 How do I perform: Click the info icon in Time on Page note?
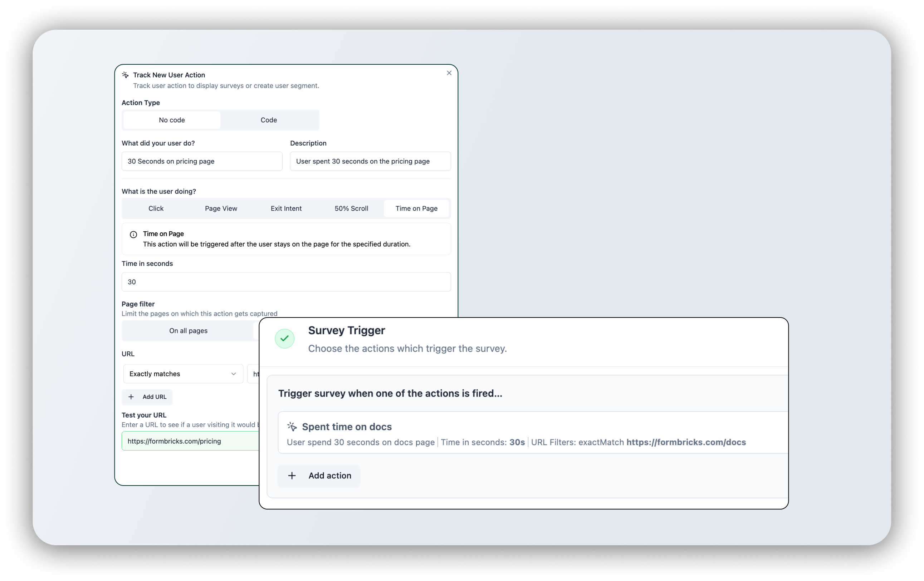click(x=133, y=234)
